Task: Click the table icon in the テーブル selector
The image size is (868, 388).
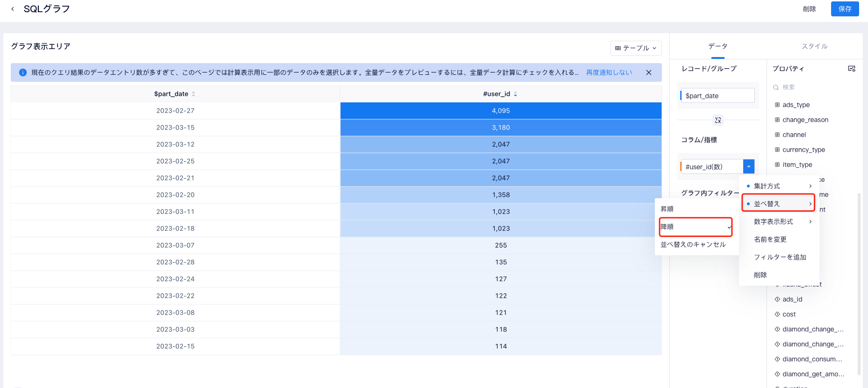Action: [618, 48]
